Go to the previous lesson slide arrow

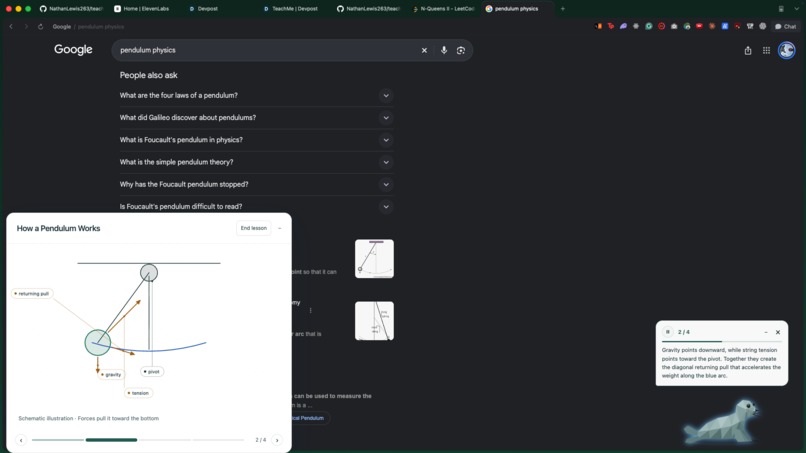pos(21,440)
